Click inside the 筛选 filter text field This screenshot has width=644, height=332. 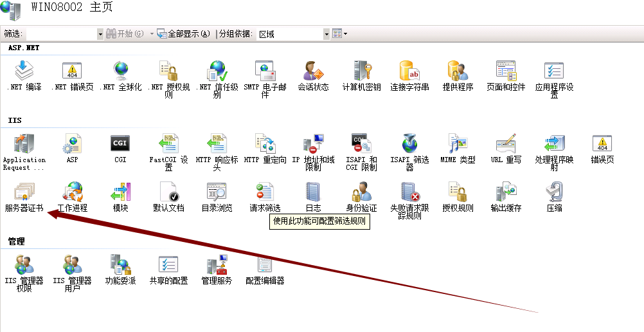click(x=60, y=33)
